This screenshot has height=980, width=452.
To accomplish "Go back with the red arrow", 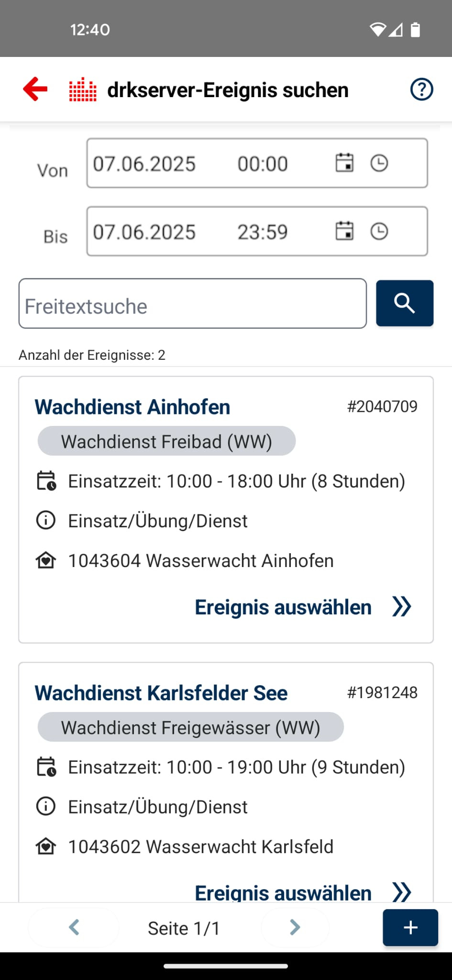I will [35, 89].
